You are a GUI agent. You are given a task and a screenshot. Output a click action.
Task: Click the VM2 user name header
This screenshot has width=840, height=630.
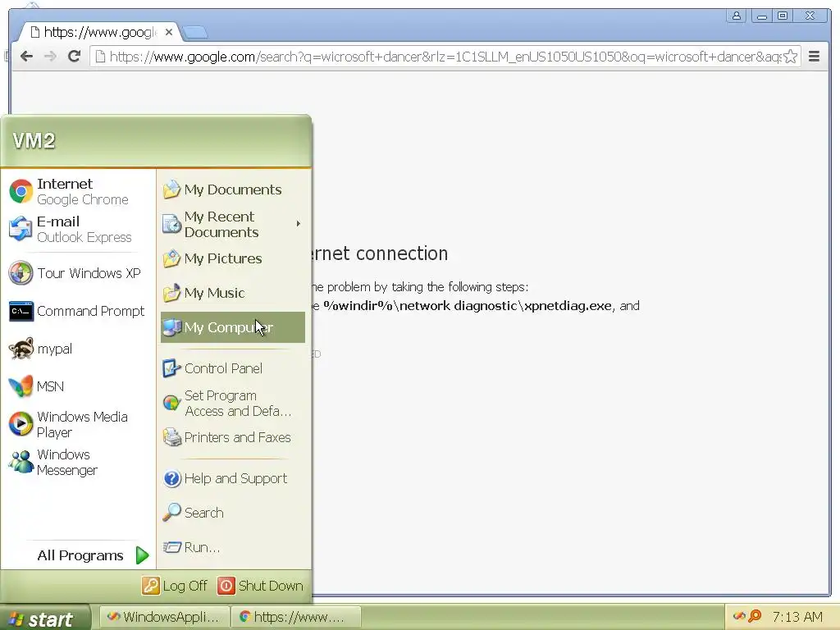pyautogui.click(x=34, y=141)
